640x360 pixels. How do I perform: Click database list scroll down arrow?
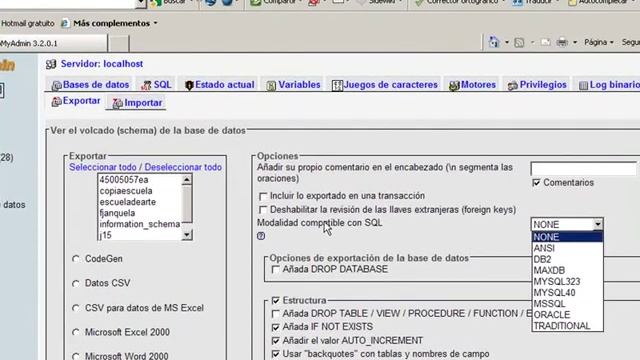pos(187,235)
